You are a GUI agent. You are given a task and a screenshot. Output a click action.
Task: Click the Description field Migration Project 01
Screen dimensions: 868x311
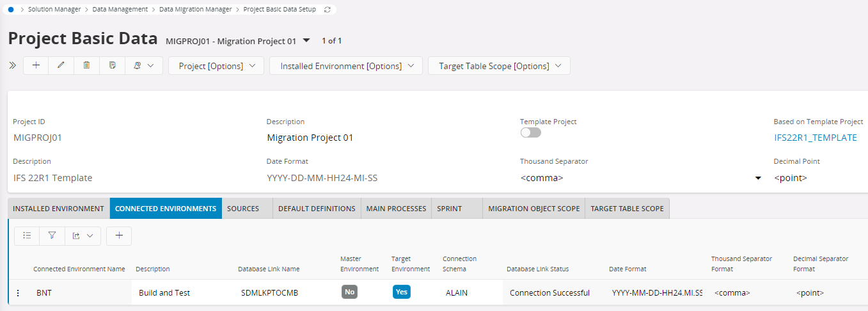[310, 138]
